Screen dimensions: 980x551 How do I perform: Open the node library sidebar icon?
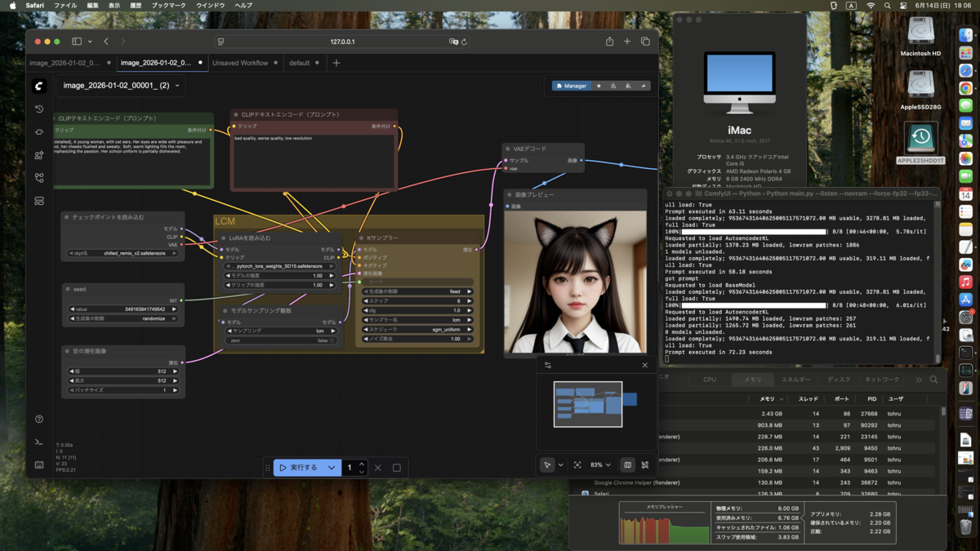pyautogui.click(x=39, y=131)
